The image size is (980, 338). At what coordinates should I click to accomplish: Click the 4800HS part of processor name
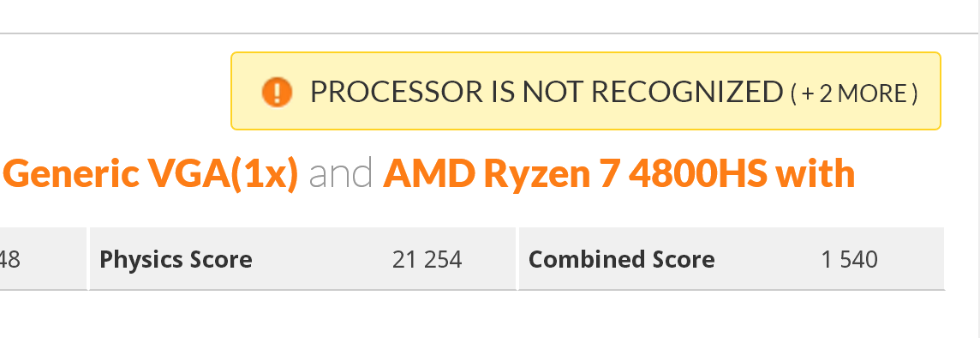[697, 173]
